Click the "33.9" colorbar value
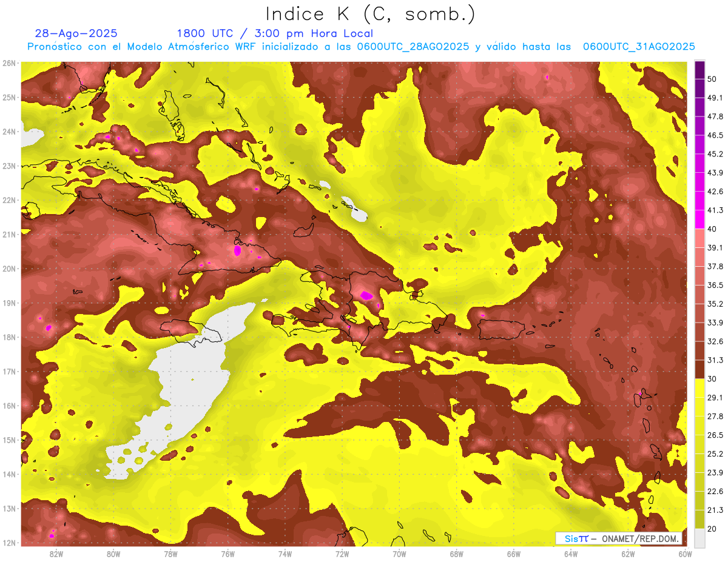This screenshot has width=728, height=562. [716, 323]
